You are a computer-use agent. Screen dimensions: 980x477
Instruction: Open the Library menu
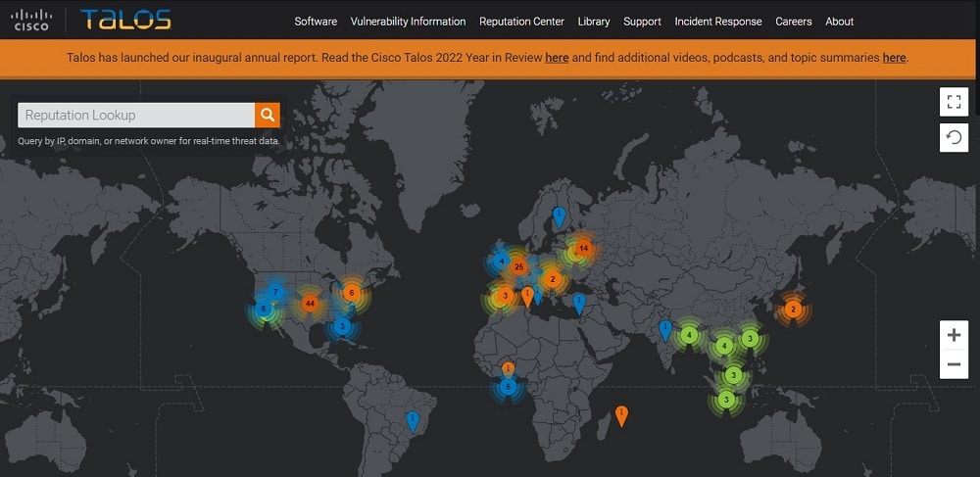point(594,22)
